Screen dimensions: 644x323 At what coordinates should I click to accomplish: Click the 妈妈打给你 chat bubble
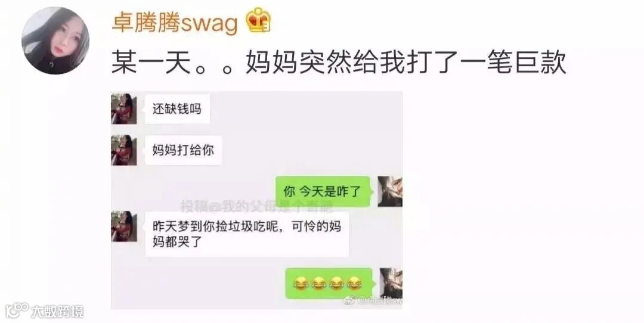point(183,150)
